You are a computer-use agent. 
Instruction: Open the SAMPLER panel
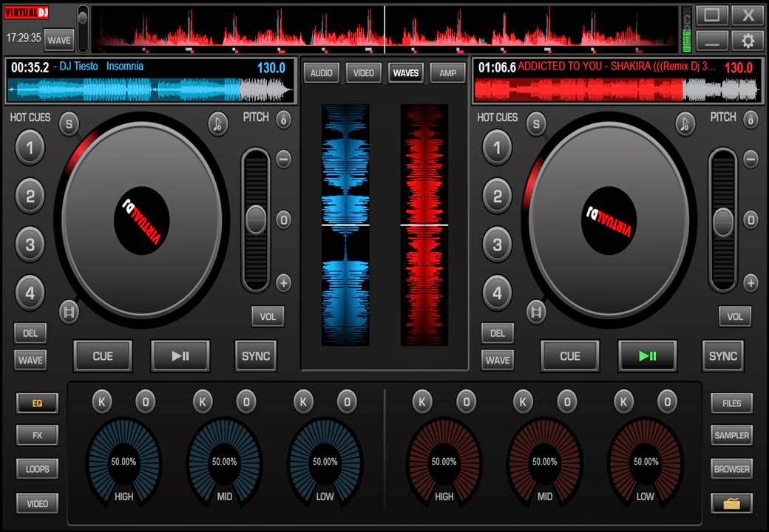(x=731, y=435)
